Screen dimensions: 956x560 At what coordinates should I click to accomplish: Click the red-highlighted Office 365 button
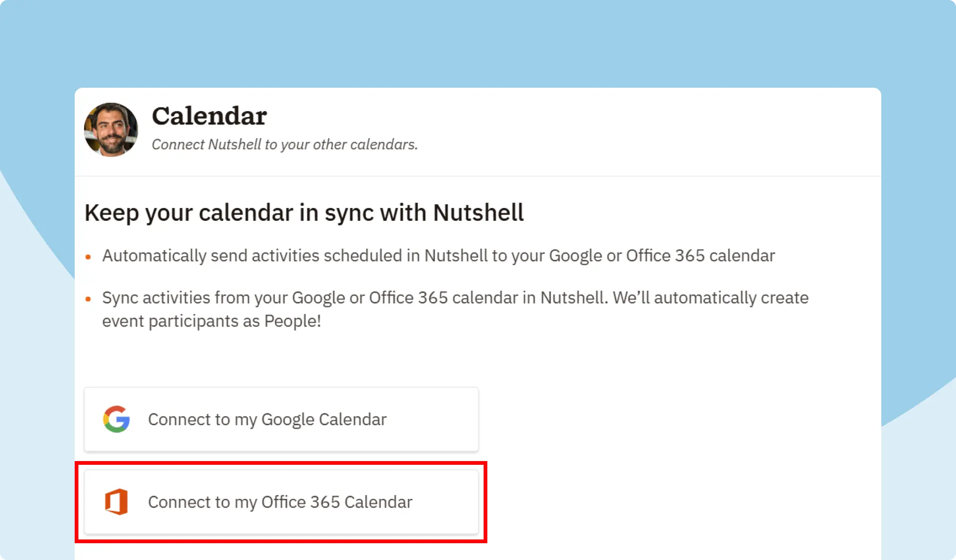[281, 502]
